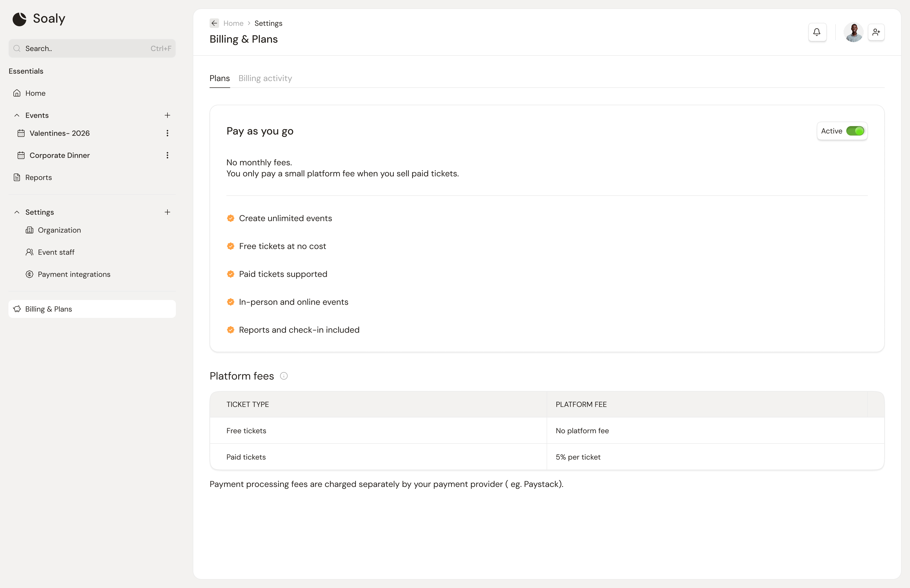910x588 pixels.
Task: Click the Home house icon
Action: [x=17, y=93]
